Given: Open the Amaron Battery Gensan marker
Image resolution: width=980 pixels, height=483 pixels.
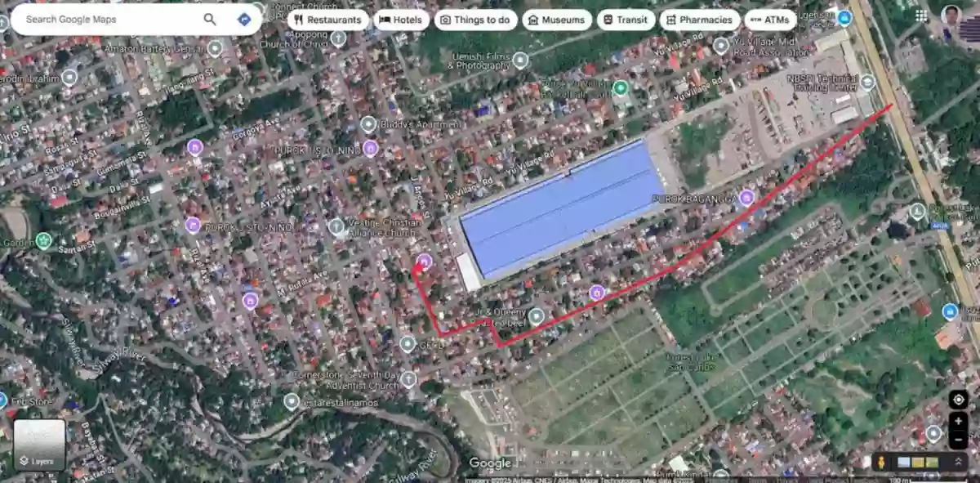Looking at the screenshot, I should point(215,48).
